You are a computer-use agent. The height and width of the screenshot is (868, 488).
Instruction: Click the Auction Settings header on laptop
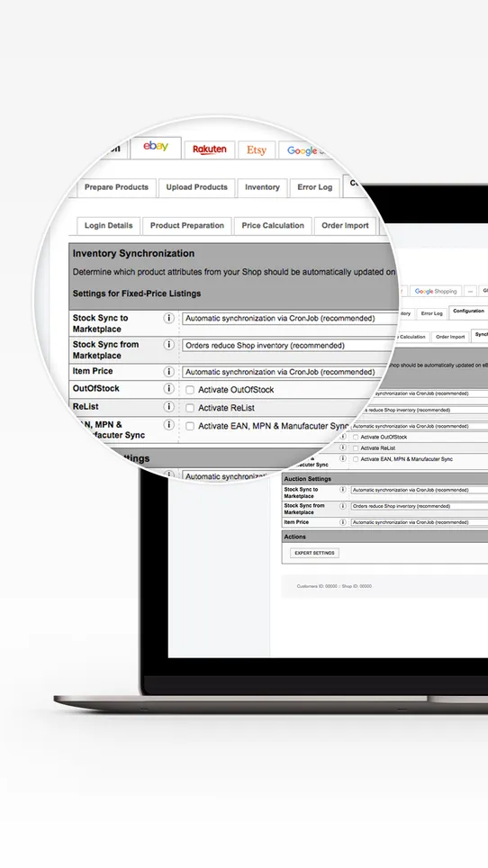384,479
